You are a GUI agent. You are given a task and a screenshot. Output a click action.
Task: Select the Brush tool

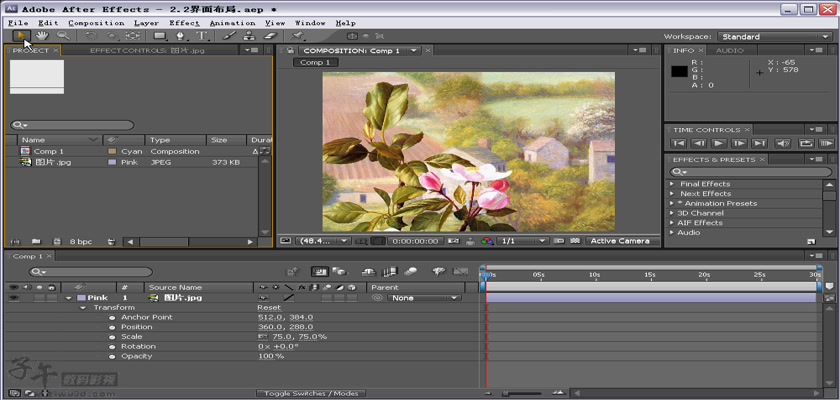(229, 36)
